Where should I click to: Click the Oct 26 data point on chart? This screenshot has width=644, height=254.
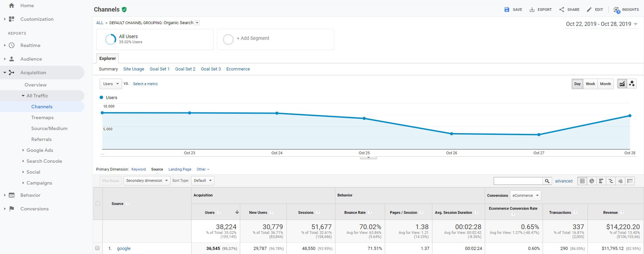tap(451, 134)
